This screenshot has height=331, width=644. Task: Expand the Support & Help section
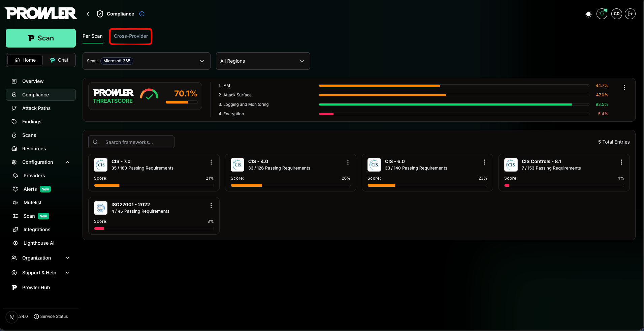tap(41, 273)
